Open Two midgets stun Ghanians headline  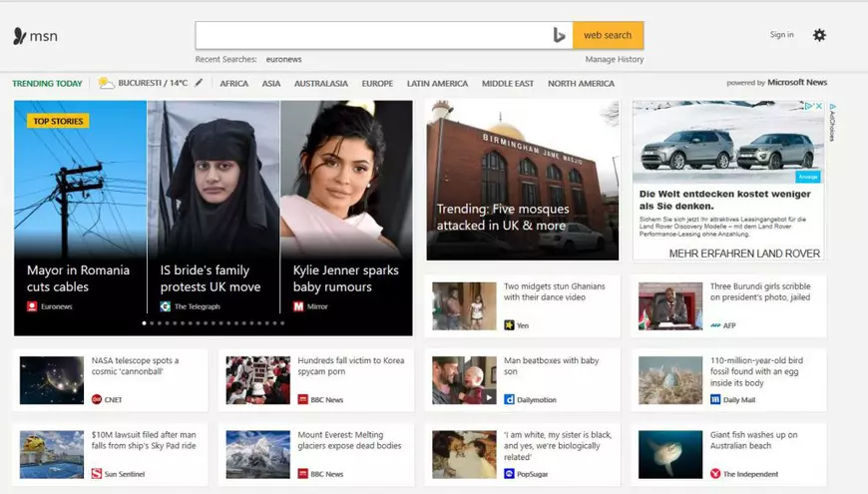554,291
